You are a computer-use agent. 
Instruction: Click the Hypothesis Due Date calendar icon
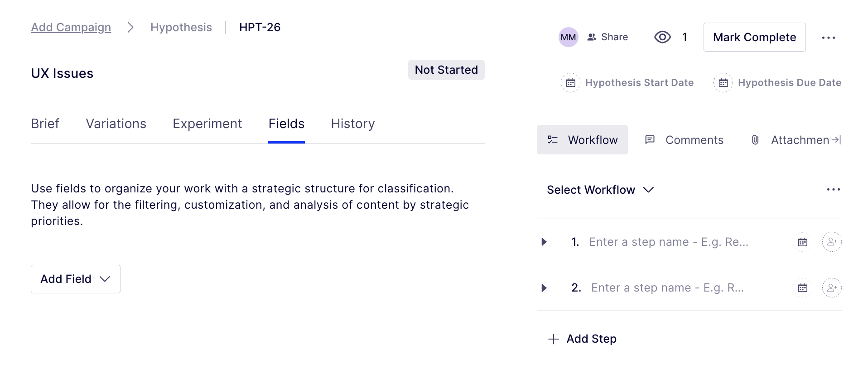click(x=723, y=83)
